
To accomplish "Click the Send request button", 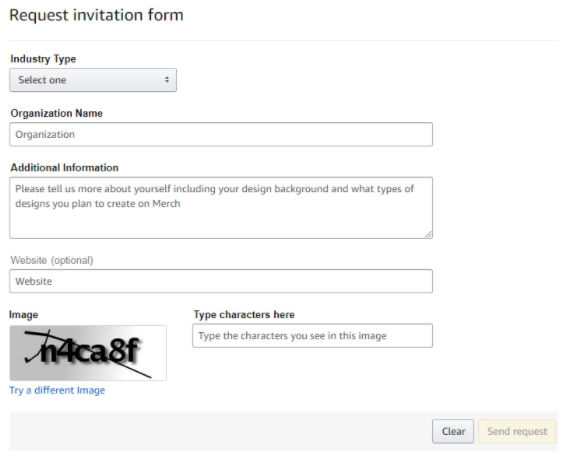I will click(x=517, y=431).
